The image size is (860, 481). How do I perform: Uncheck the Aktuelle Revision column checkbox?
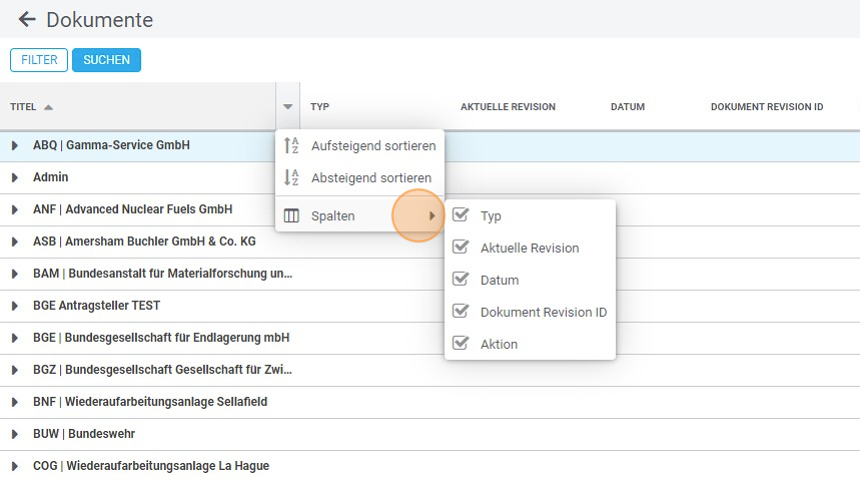click(x=461, y=248)
